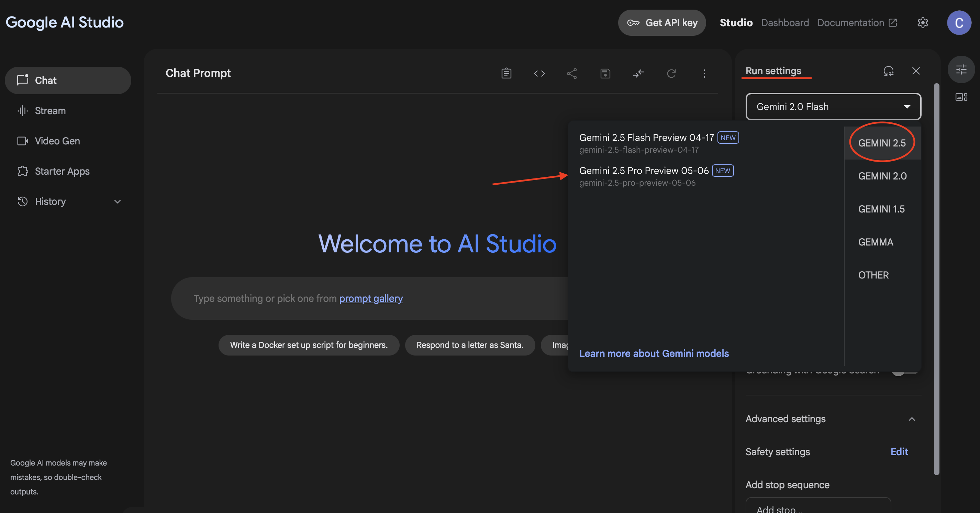Click the save prompt icon

coord(605,73)
